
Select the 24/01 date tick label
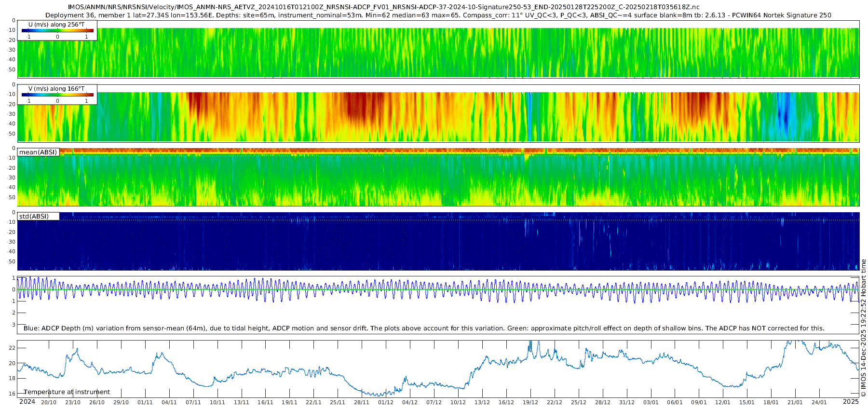point(819,402)
